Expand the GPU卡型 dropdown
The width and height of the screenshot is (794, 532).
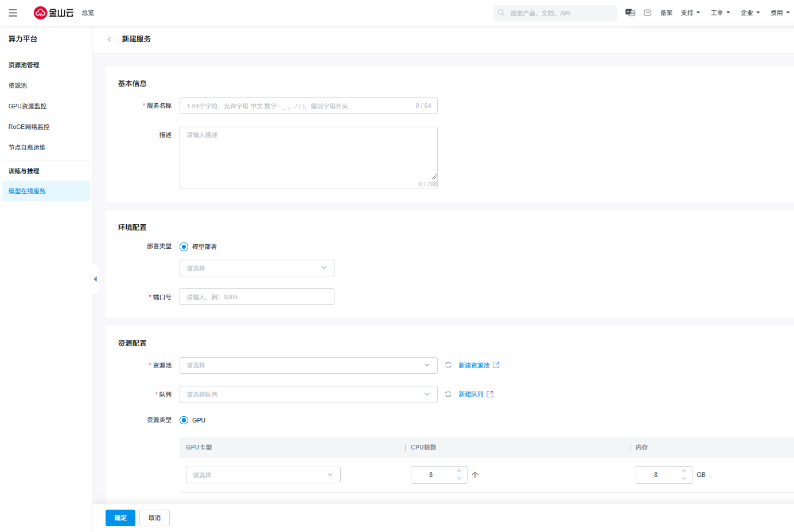click(263, 475)
